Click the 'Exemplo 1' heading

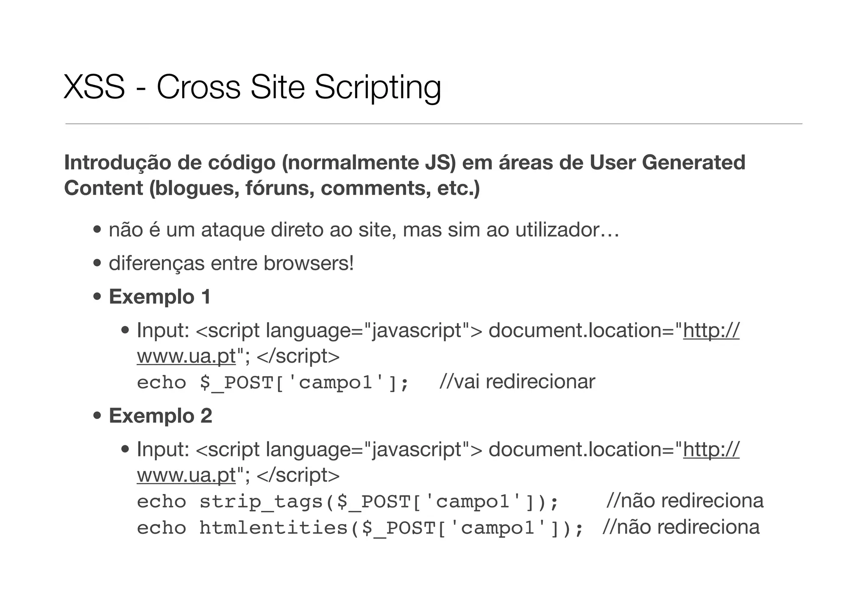click(160, 297)
